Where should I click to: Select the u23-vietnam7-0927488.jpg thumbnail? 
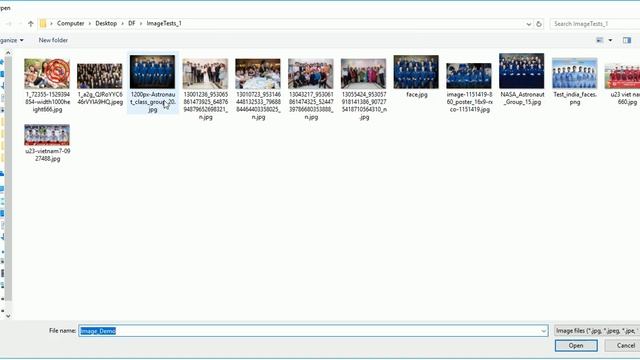click(x=47, y=135)
